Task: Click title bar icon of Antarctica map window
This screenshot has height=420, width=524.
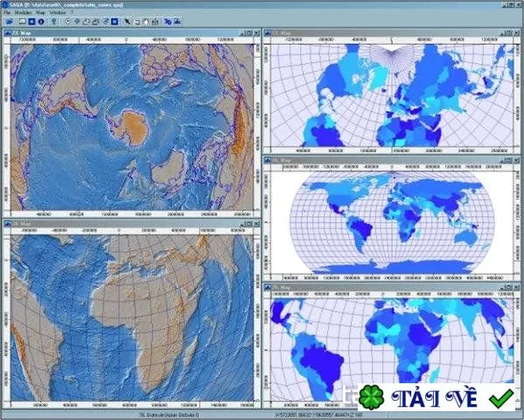Action: [7, 33]
